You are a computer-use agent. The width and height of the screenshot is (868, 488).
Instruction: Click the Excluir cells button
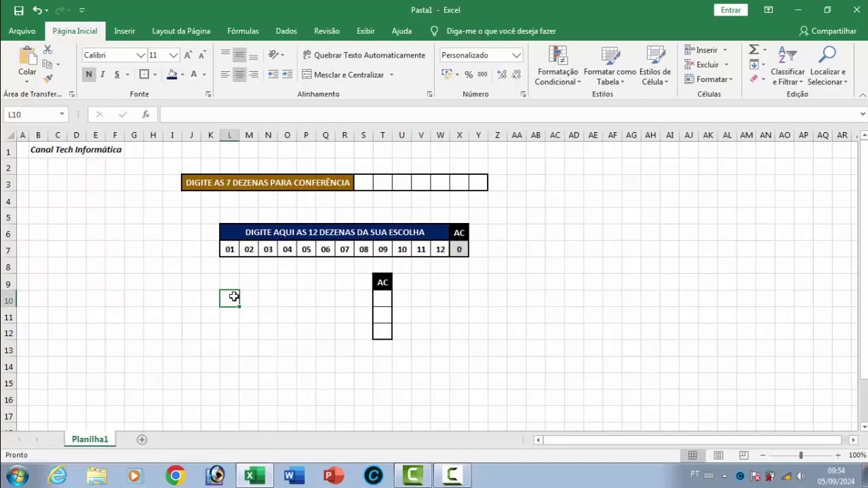pyautogui.click(x=702, y=65)
